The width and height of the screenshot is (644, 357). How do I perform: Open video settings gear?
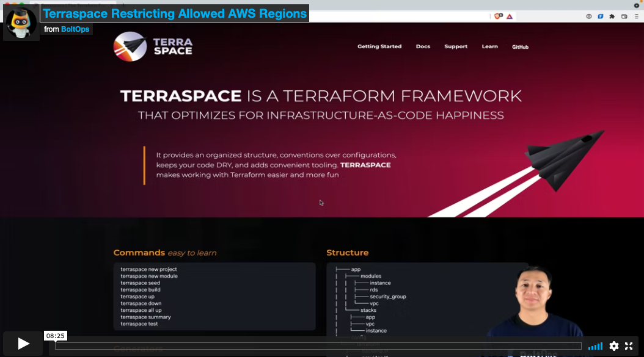point(613,346)
